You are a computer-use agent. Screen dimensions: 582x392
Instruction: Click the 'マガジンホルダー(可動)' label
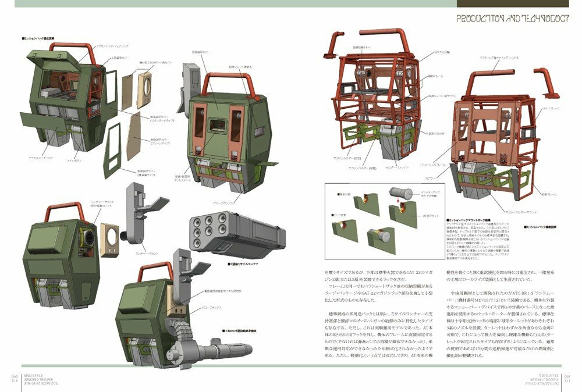click(x=362, y=168)
